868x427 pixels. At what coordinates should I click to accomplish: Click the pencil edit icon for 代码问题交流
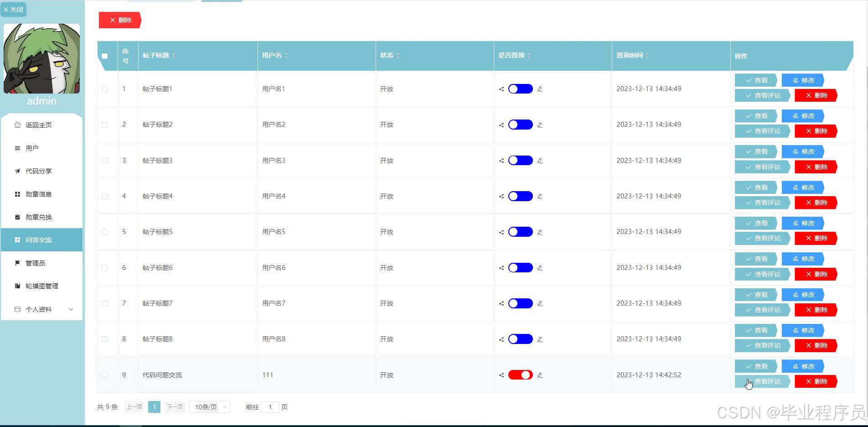click(x=540, y=375)
